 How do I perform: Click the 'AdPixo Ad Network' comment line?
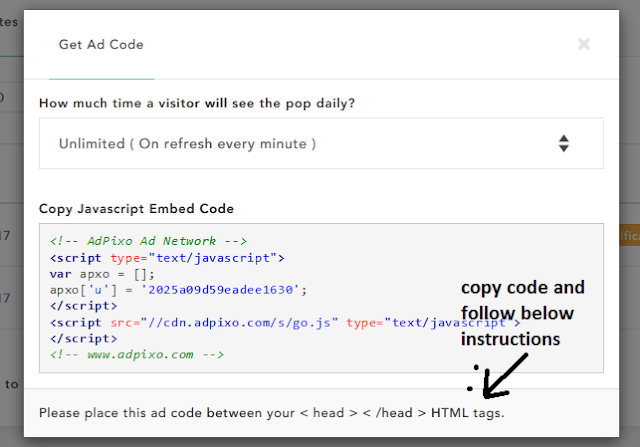(149, 241)
